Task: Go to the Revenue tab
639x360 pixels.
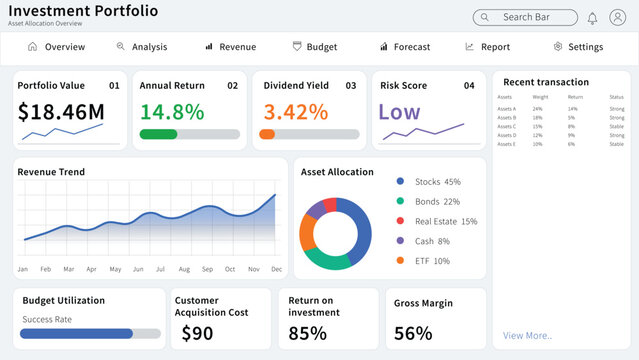Action: pyautogui.click(x=231, y=46)
